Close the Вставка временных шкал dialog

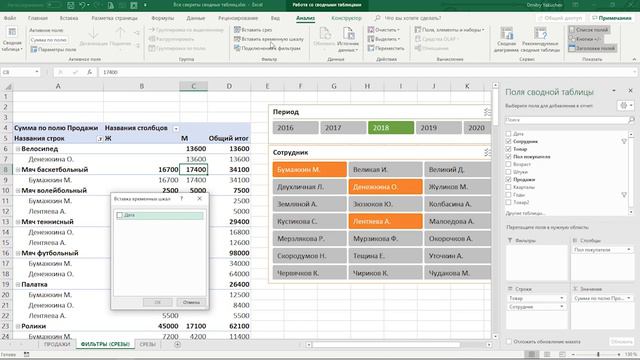199,199
